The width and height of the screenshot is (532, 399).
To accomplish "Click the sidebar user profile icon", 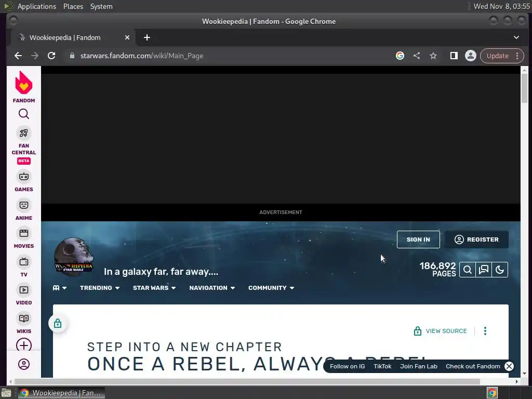I will (x=24, y=364).
